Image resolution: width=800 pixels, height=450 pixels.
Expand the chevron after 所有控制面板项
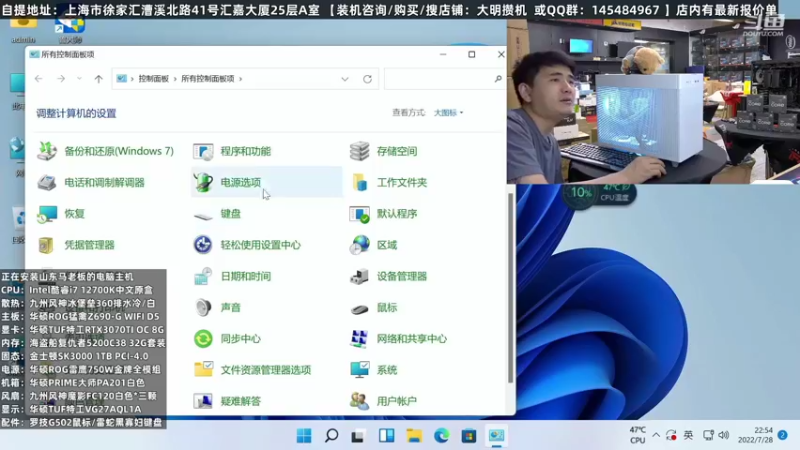tap(240, 79)
